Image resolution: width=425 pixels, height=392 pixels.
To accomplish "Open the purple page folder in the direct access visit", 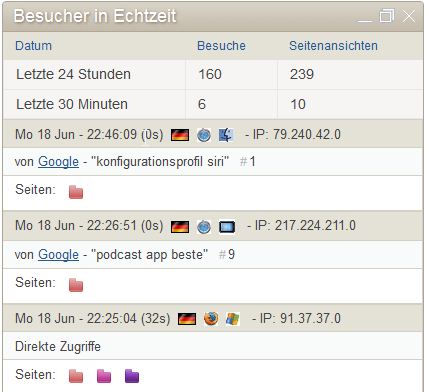I will click(x=132, y=376).
